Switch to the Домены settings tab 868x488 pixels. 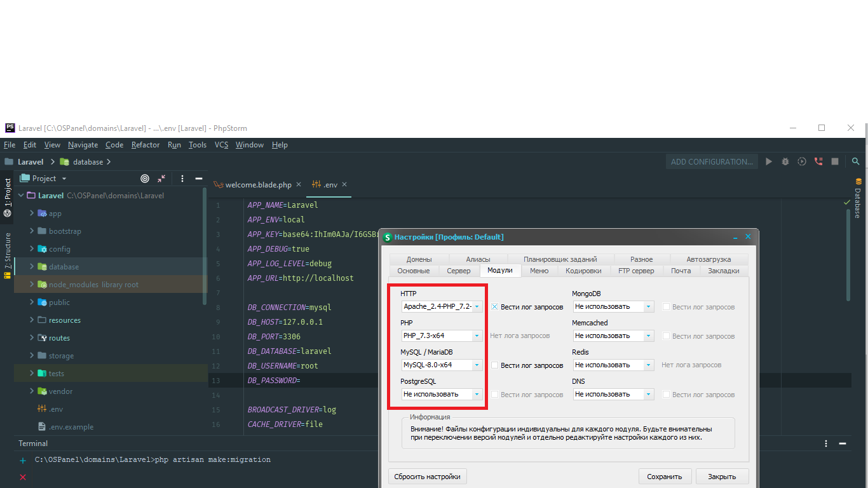[x=419, y=259]
